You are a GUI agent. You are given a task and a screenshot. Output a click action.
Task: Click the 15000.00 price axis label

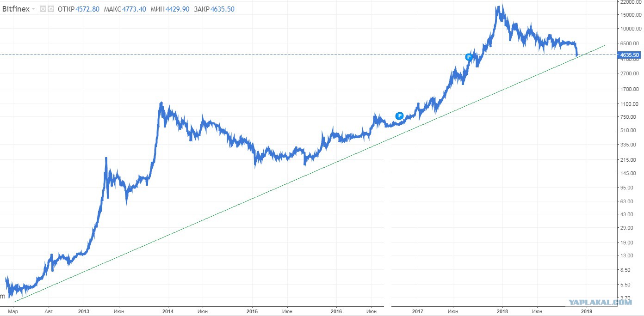pos(630,15)
